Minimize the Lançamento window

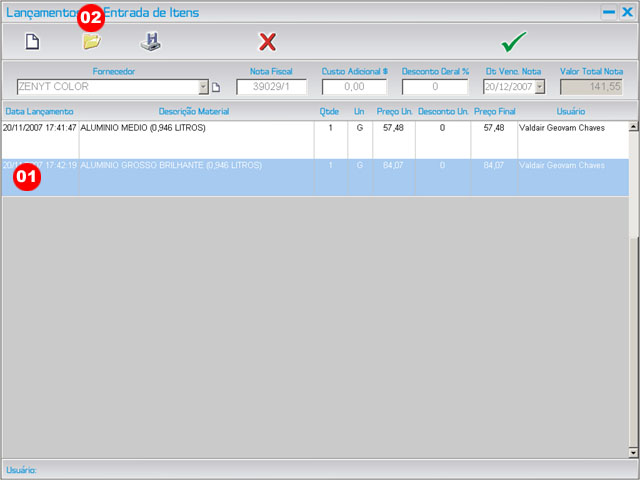tap(608, 12)
